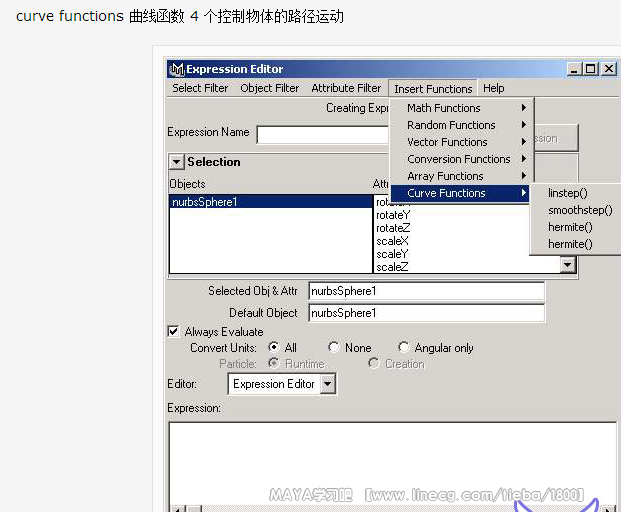Select the Creation particle radio button
This screenshot has height=512, width=621.
coord(373,363)
